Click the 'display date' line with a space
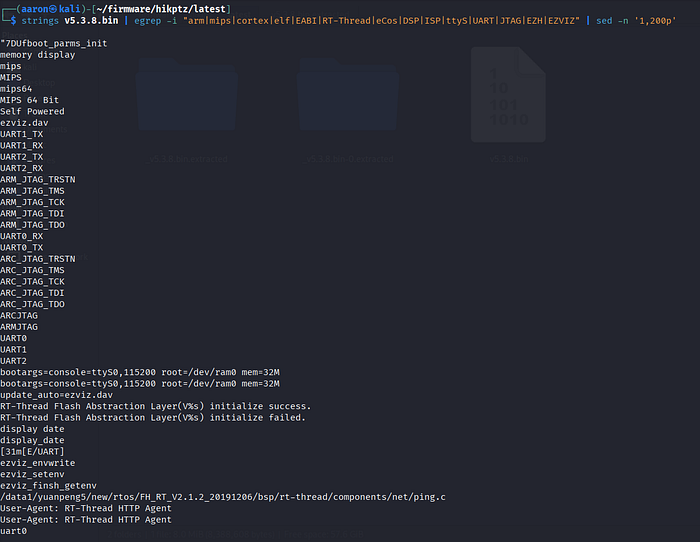Viewport: 700px width, 542px height. tap(32, 429)
